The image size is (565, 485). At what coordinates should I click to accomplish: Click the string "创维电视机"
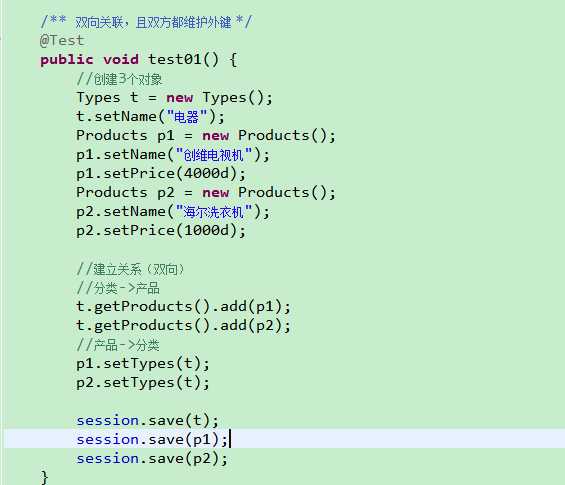point(214,155)
